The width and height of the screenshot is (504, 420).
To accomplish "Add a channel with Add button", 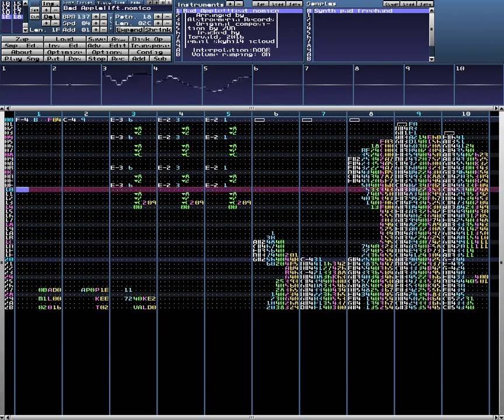I will (139, 58).
